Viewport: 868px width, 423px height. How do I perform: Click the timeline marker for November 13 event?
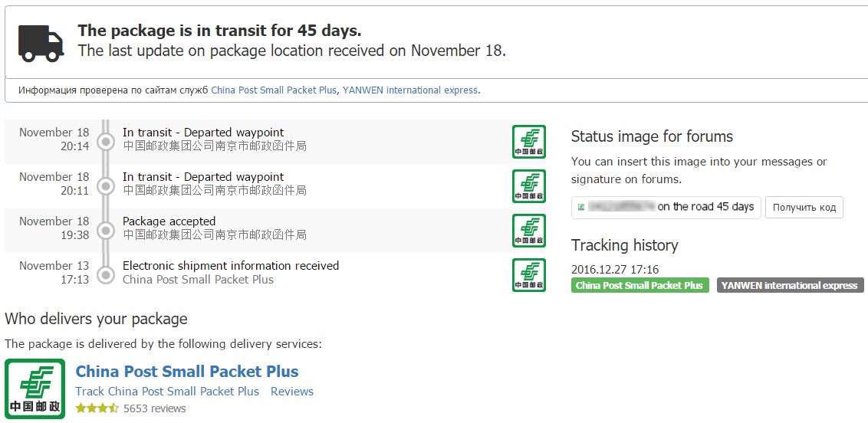tap(105, 273)
